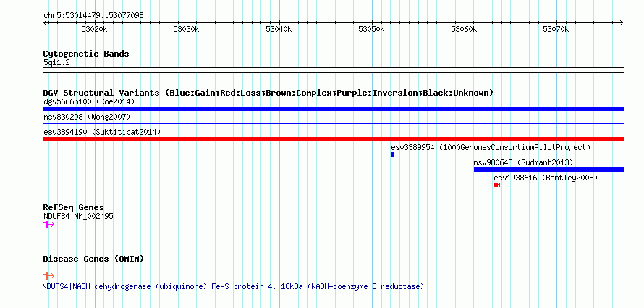Click the NDUFS4 RefSeq gene arrow glyph
The height and width of the screenshot is (308, 644).
click(x=48, y=224)
